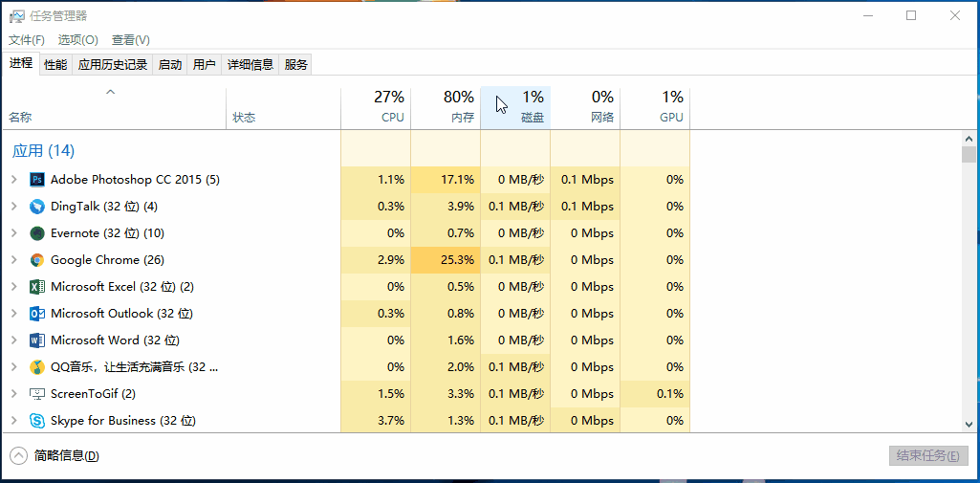Open the 启动 tab
The height and width of the screenshot is (483, 980).
click(x=169, y=65)
